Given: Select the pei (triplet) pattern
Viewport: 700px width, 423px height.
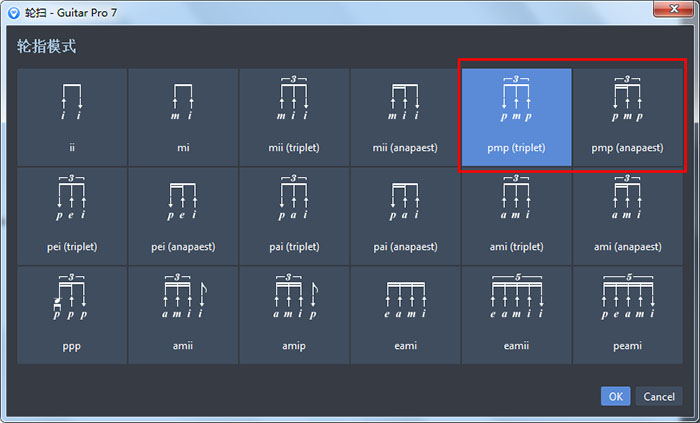Looking at the screenshot, I should tap(72, 215).
